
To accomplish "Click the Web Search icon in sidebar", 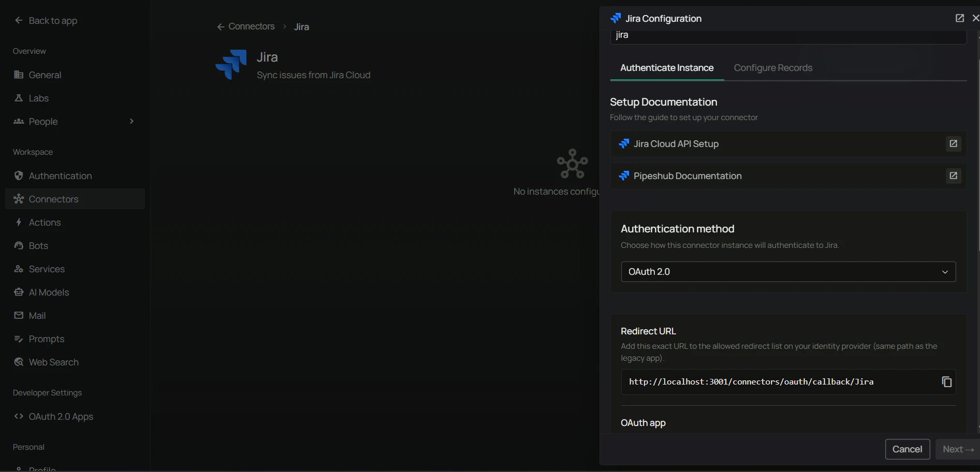I will 19,362.
